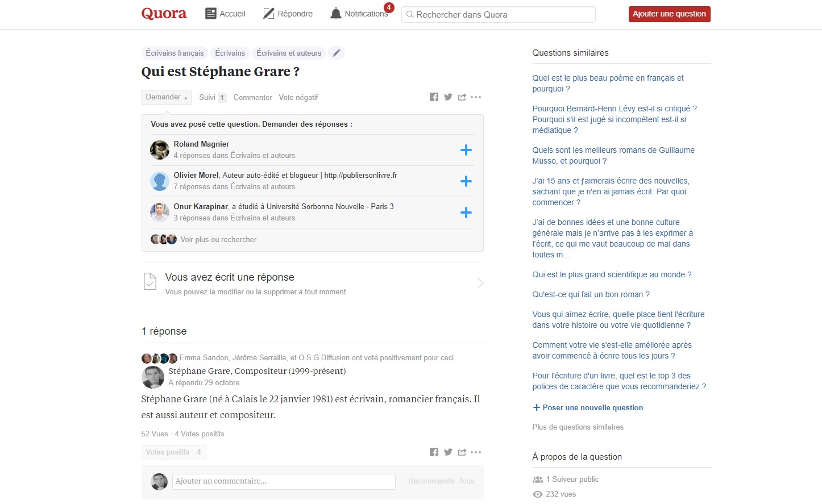Click the share arrow icon for the answer
This screenshot has width=822, height=504.
coord(462,452)
